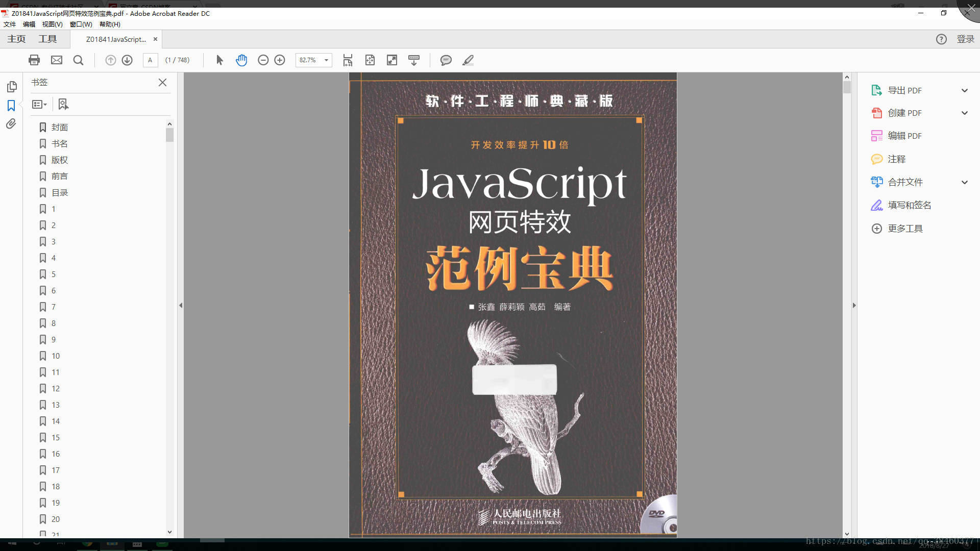Open the 视图(V) menu
The image size is (980, 551).
pos(52,24)
